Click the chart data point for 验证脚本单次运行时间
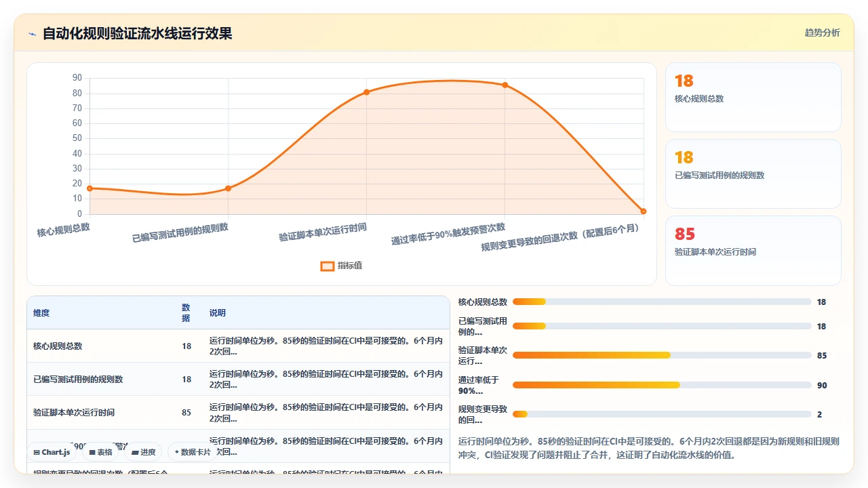This screenshot has height=488, width=868. 366,92
